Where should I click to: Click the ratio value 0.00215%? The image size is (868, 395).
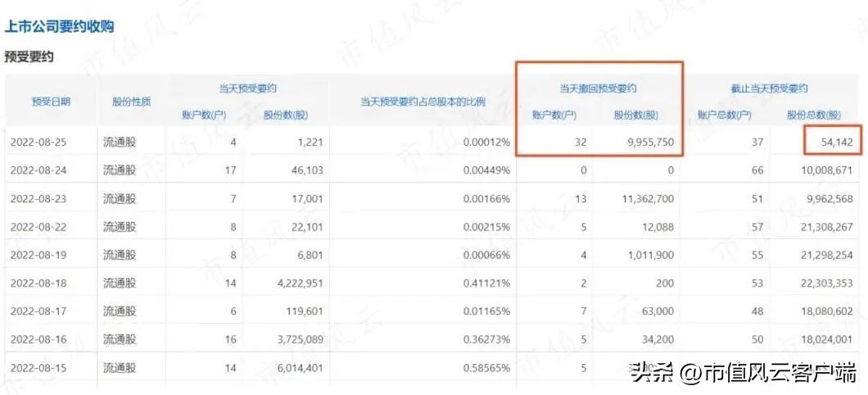486,226
